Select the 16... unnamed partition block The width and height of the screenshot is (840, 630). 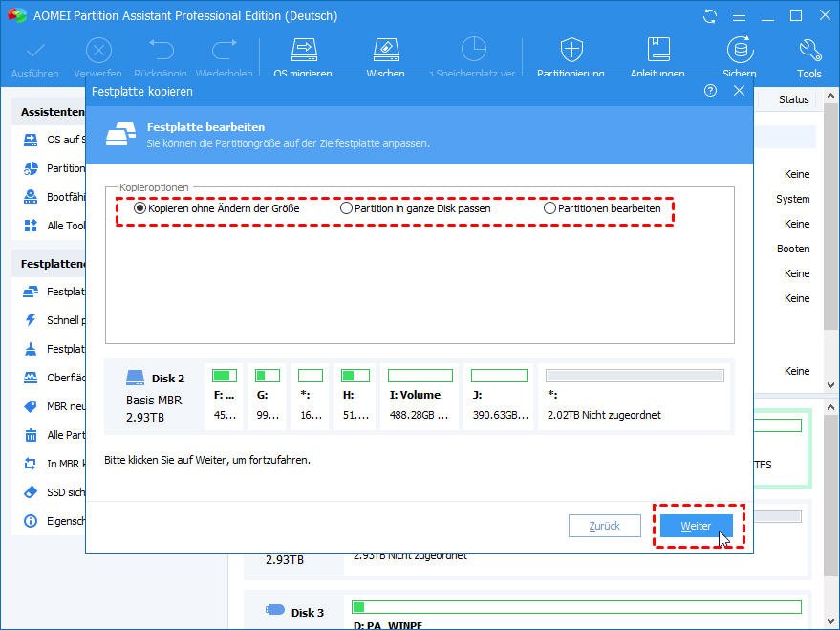(310, 396)
